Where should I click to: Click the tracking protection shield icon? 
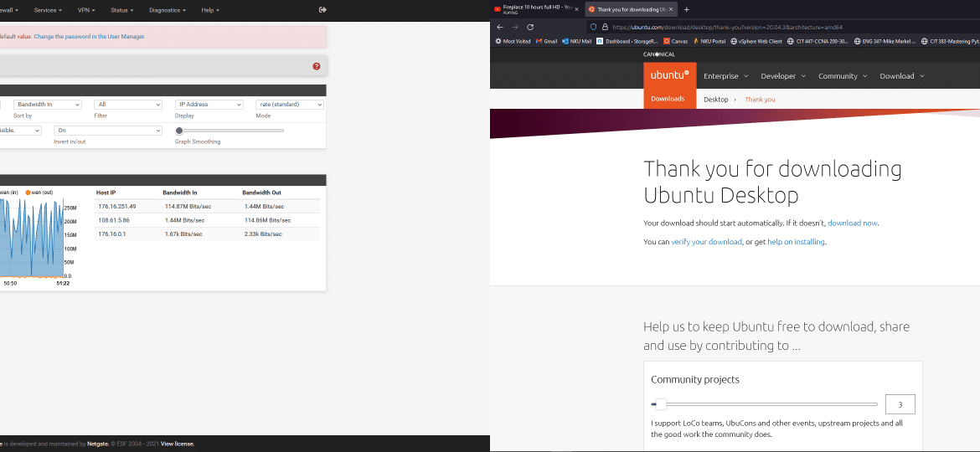coord(593,27)
